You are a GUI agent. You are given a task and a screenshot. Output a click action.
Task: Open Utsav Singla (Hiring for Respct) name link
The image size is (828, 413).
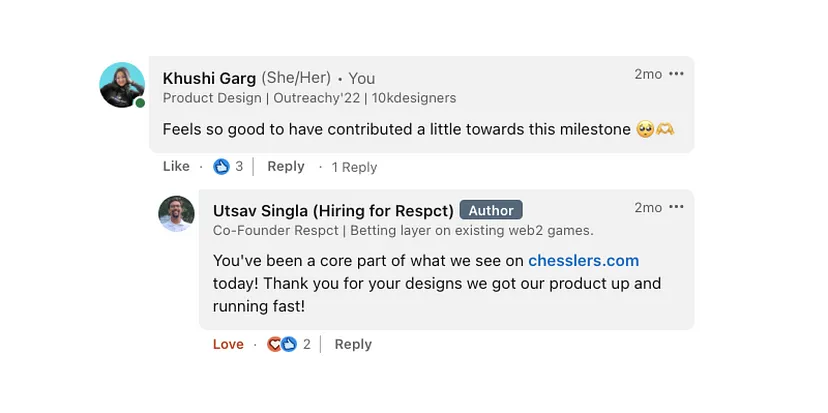333,211
